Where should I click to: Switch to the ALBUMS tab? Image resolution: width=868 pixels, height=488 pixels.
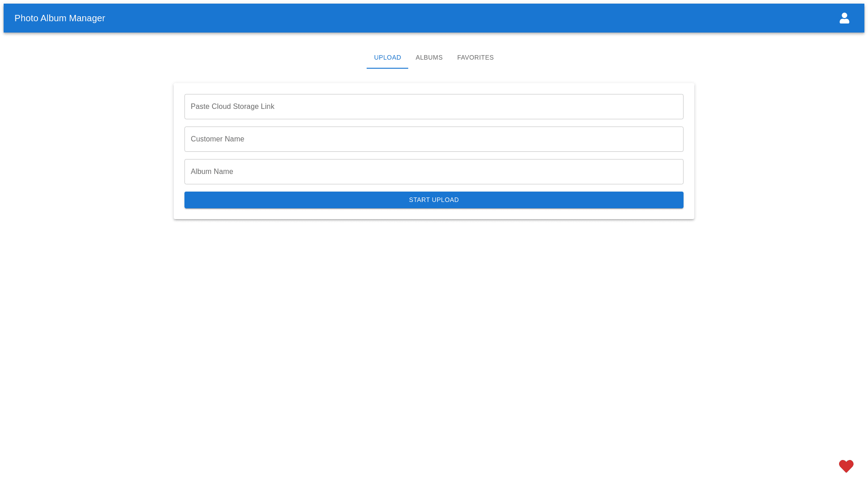(429, 57)
